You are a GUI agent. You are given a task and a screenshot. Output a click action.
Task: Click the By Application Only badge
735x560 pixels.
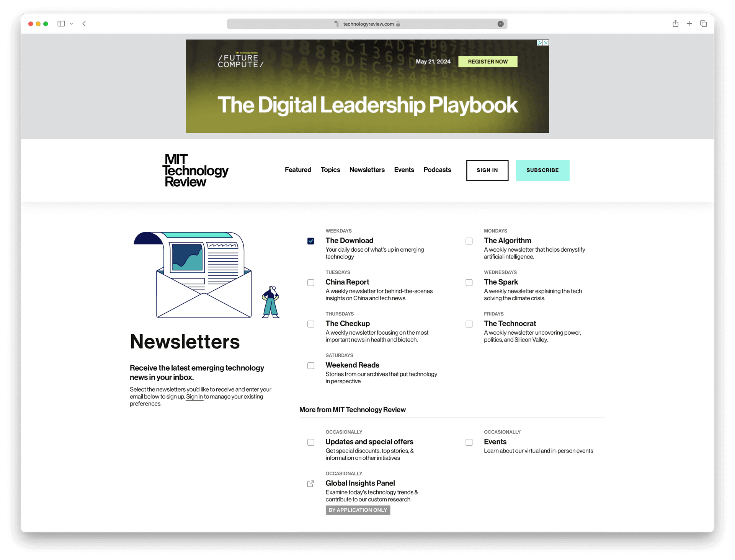358,510
